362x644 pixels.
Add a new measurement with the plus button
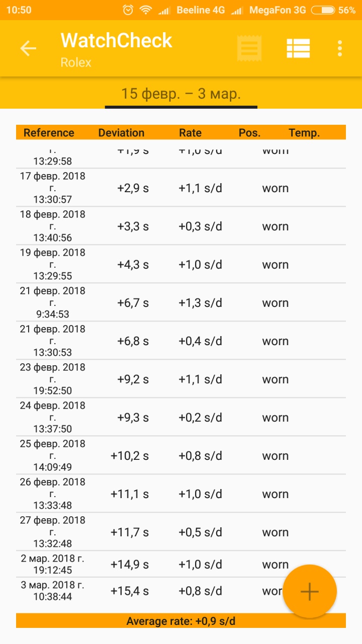(309, 592)
